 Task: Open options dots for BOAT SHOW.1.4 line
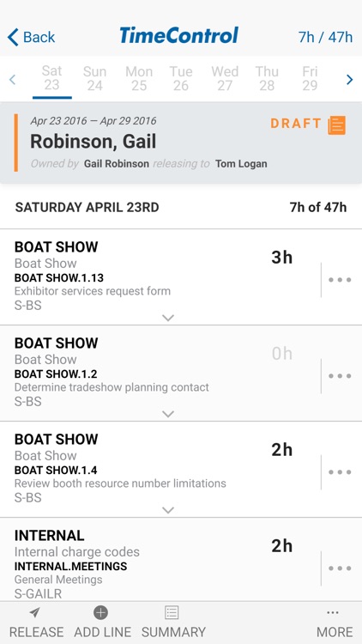[340, 472]
